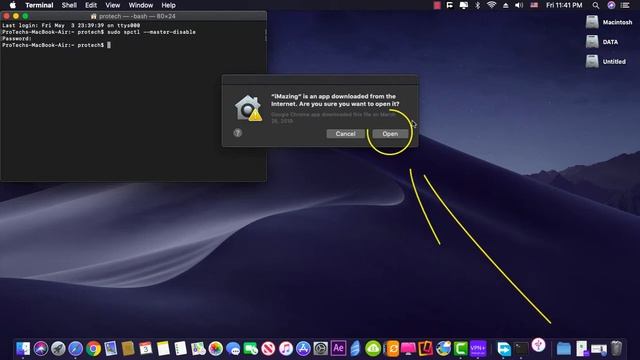
Task: Open Spotlight search magnifier
Action: click(x=596, y=5)
